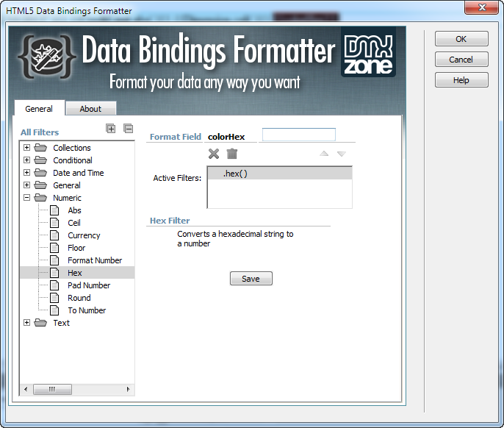Expand the Collections tree node
This screenshot has width=504, height=428.
pyautogui.click(x=27, y=148)
